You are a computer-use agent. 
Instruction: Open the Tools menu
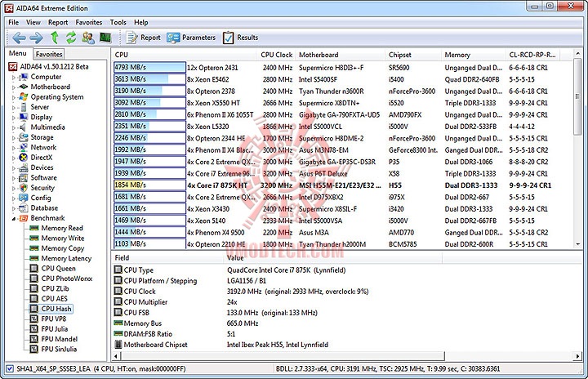tap(118, 23)
